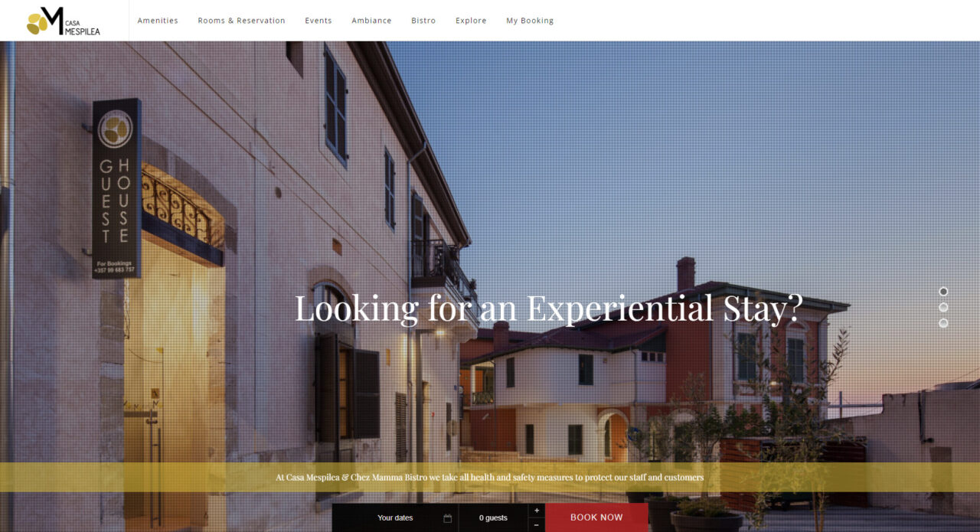
Task: Click the 0 guests field
Action: (x=493, y=518)
